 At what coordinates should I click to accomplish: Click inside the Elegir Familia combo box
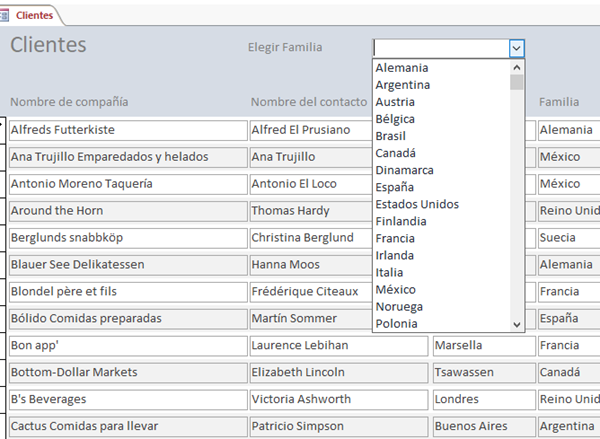click(440, 47)
